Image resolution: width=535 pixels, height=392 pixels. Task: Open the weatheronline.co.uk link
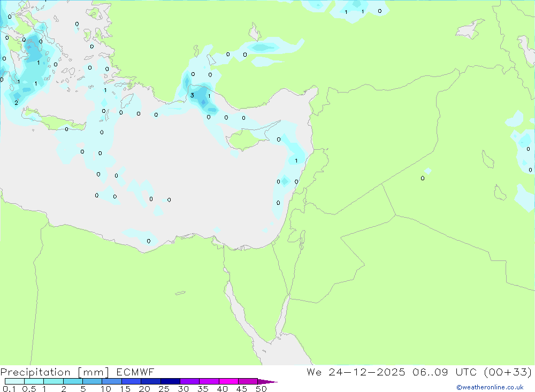(490, 387)
